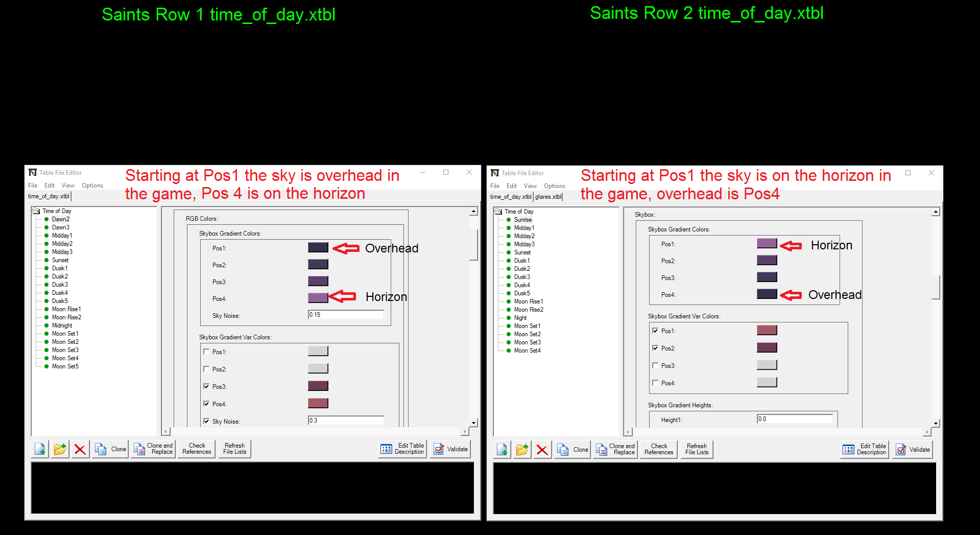This screenshot has width=980, height=535.
Task: Open File menu in left window
Action: [33, 185]
